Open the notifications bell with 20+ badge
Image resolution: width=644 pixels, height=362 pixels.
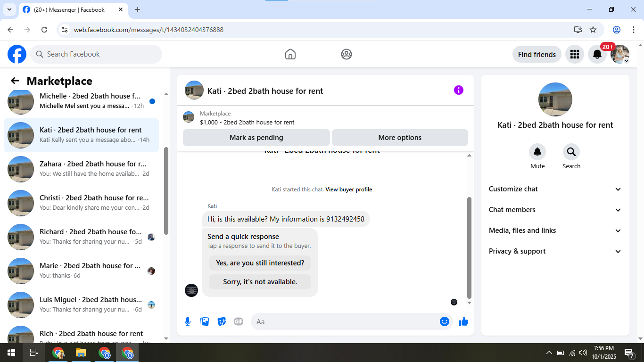(x=597, y=54)
